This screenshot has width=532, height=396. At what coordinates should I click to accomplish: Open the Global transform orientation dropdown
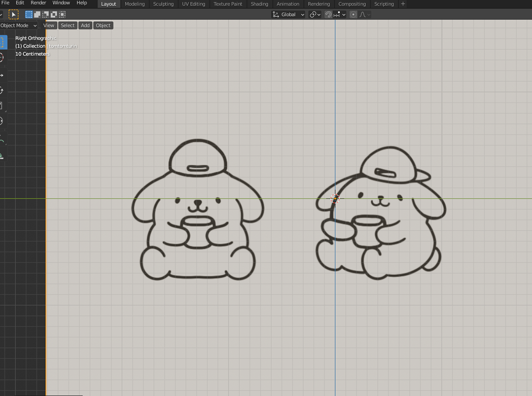tap(289, 15)
